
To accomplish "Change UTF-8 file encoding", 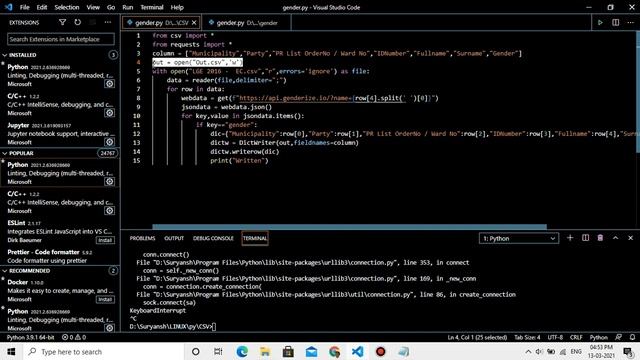I will [555, 338].
